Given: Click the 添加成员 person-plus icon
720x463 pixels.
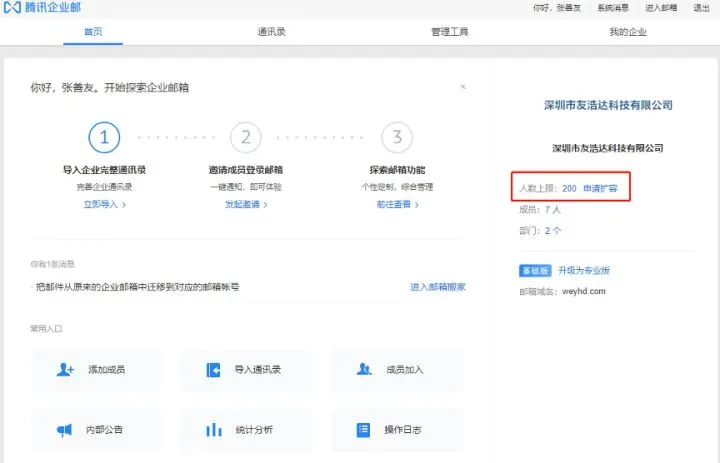Looking at the screenshot, I should (65, 369).
